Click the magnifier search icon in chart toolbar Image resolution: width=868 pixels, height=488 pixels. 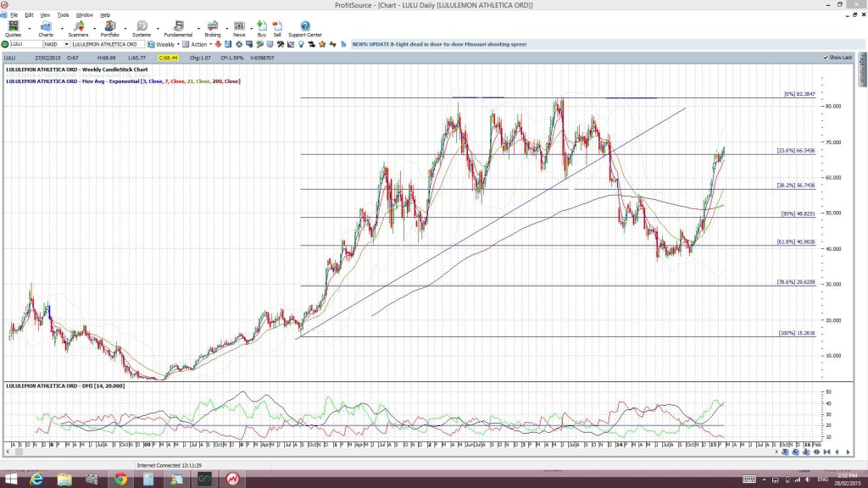coord(259,44)
